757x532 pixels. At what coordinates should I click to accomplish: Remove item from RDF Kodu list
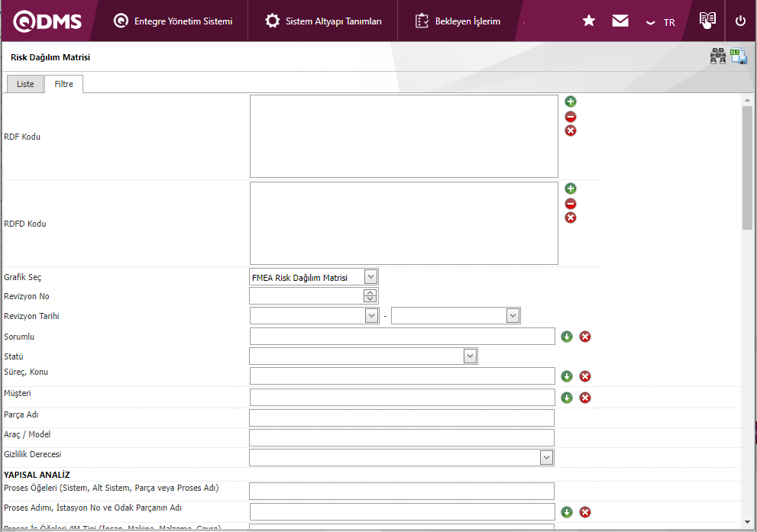(571, 117)
